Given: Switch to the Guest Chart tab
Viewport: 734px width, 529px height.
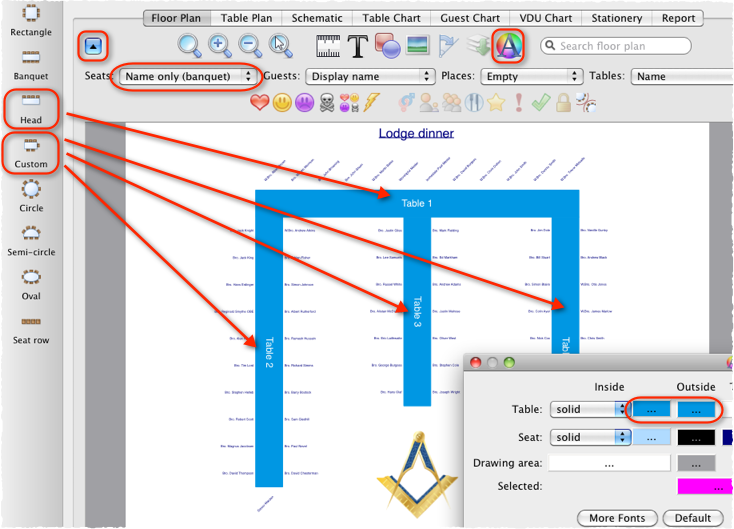Looking at the screenshot, I should [470, 18].
